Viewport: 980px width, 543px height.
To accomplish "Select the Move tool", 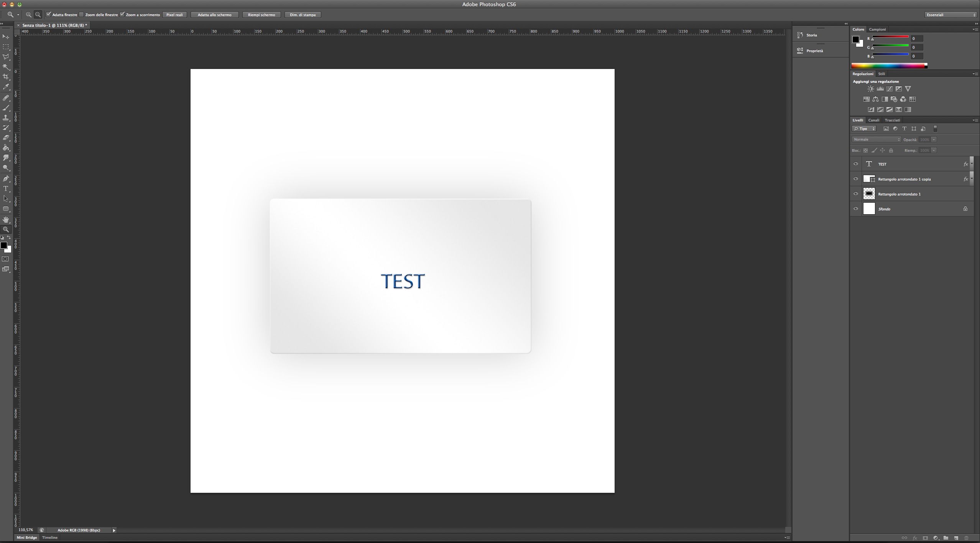I will tap(6, 37).
